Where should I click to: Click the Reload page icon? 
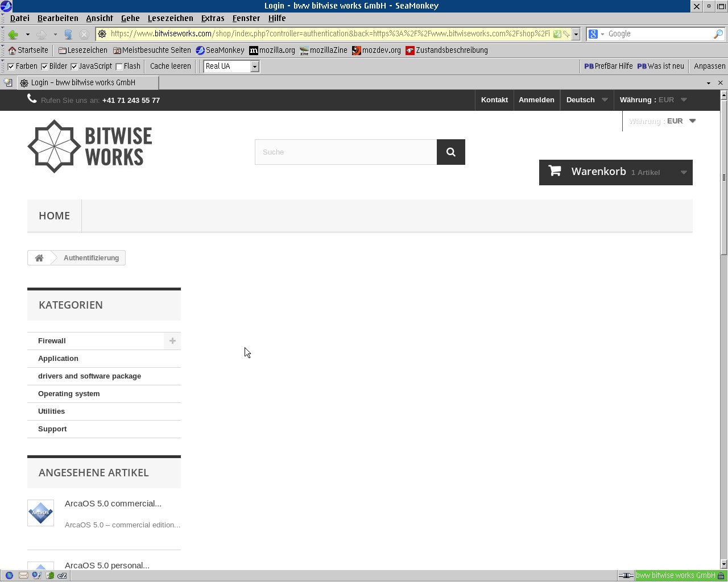tap(68, 34)
